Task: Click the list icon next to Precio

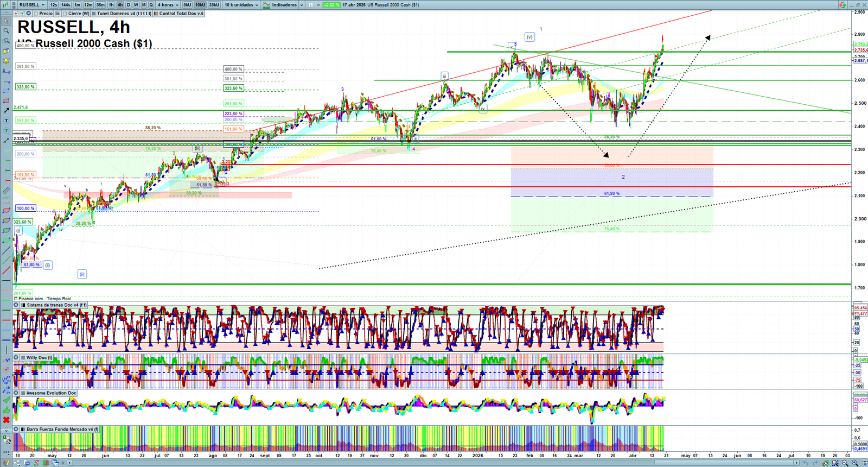Action: point(57,14)
